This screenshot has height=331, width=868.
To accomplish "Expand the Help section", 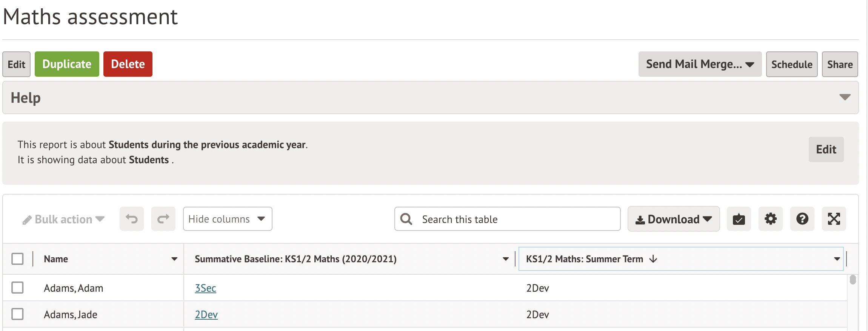I will point(845,97).
